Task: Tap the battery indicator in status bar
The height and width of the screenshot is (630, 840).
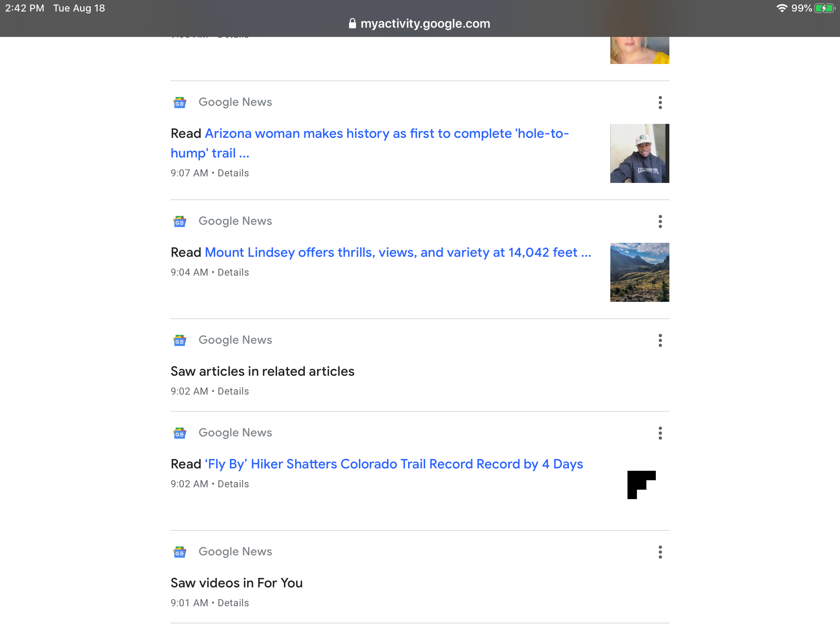Action: (x=824, y=8)
